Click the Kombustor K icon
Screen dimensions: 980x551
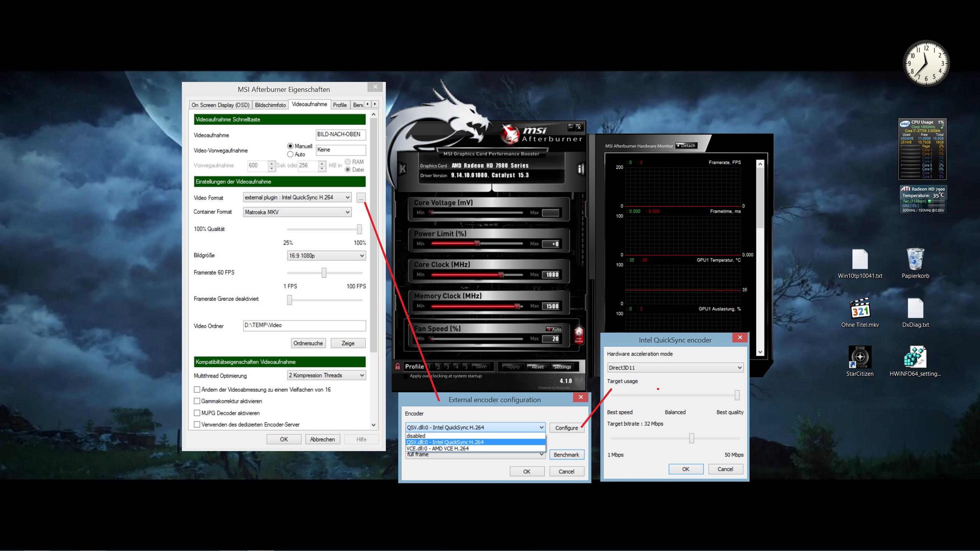point(402,169)
